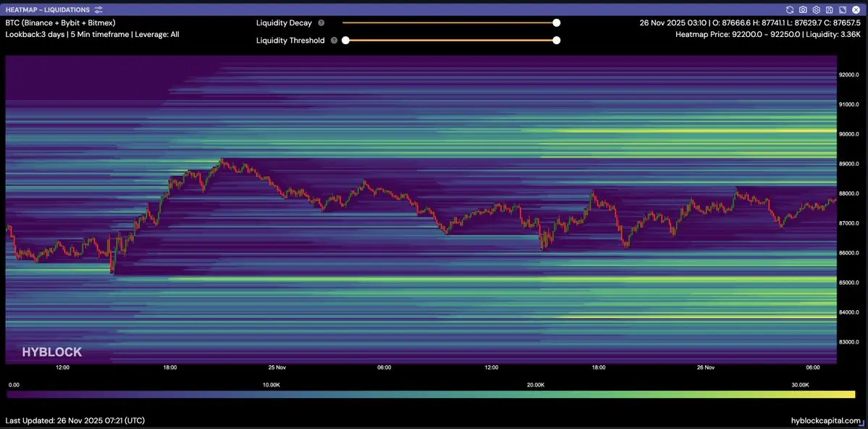
Task: Click the 0.00 color scale label
Action: click(14, 385)
